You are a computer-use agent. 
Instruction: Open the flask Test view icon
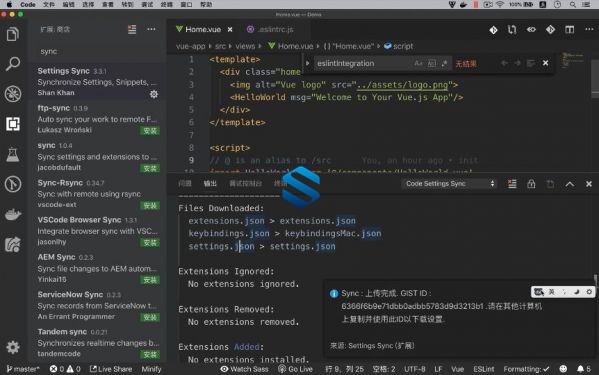tap(13, 154)
